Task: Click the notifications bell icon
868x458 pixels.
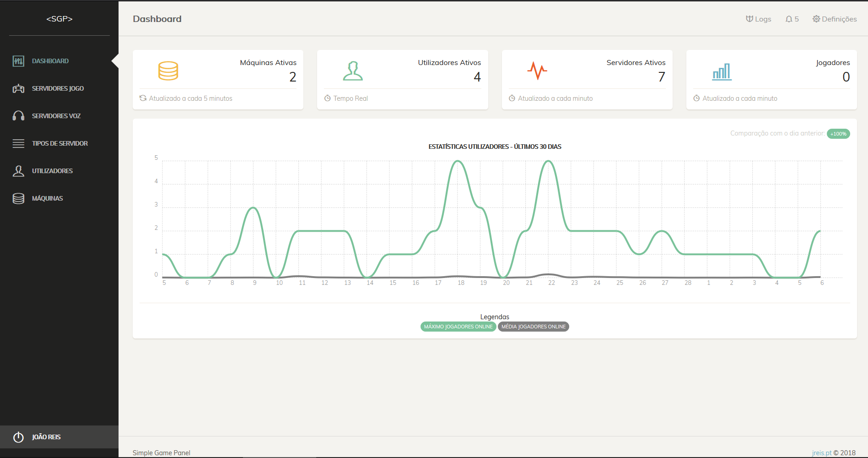Action: 789,19
